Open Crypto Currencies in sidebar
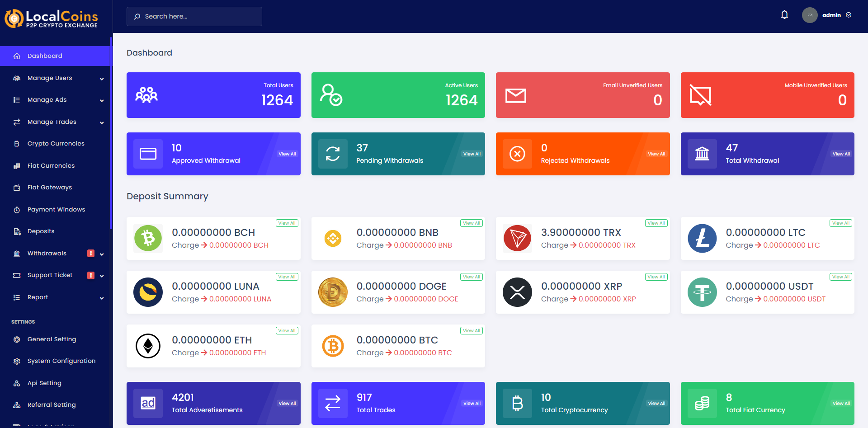Image resolution: width=868 pixels, height=428 pixels. coord(55,144)
